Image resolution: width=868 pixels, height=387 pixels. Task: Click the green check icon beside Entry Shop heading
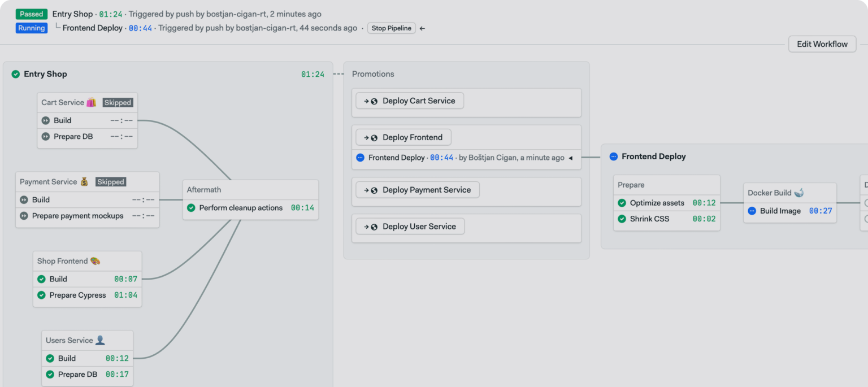tap(15, 74)
